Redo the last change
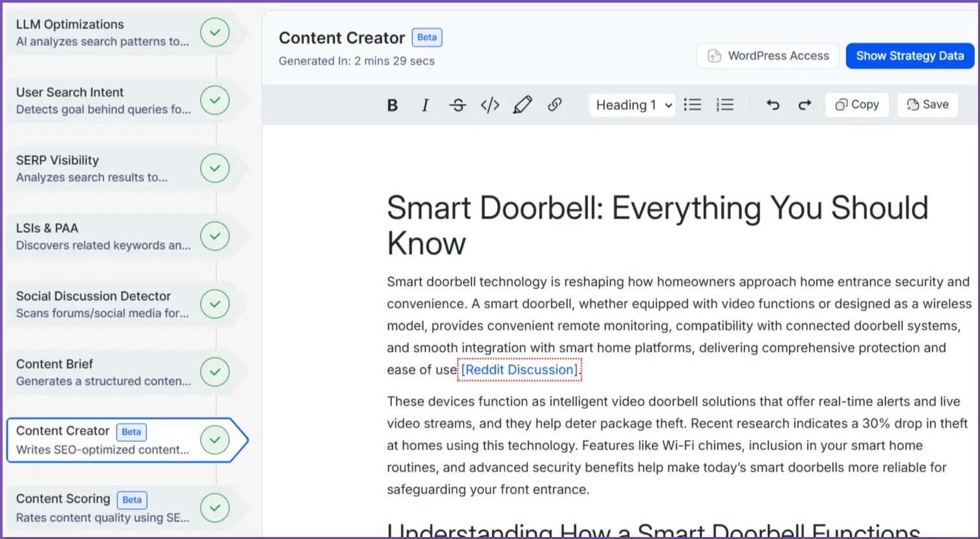This screenshot has width=980, height=539. click(805, 105)
